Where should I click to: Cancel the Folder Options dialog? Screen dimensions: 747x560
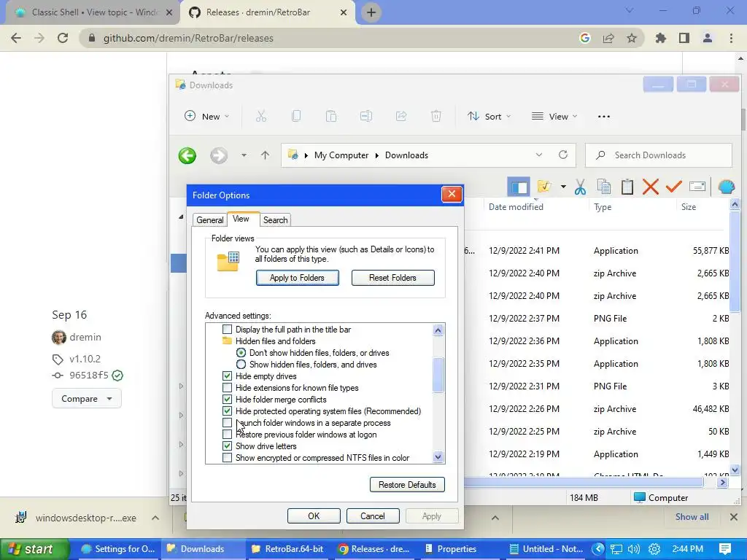(x=373, y=516)
